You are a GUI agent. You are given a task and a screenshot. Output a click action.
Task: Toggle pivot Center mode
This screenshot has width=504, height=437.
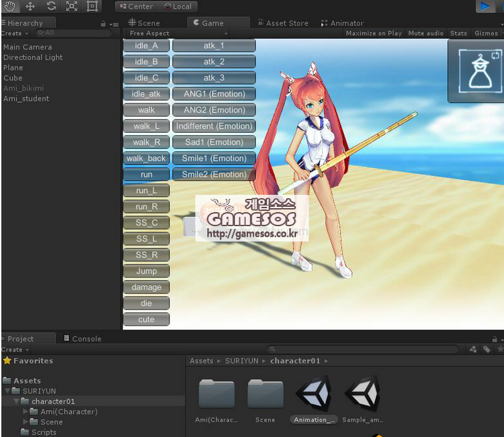tap(136, 7)
